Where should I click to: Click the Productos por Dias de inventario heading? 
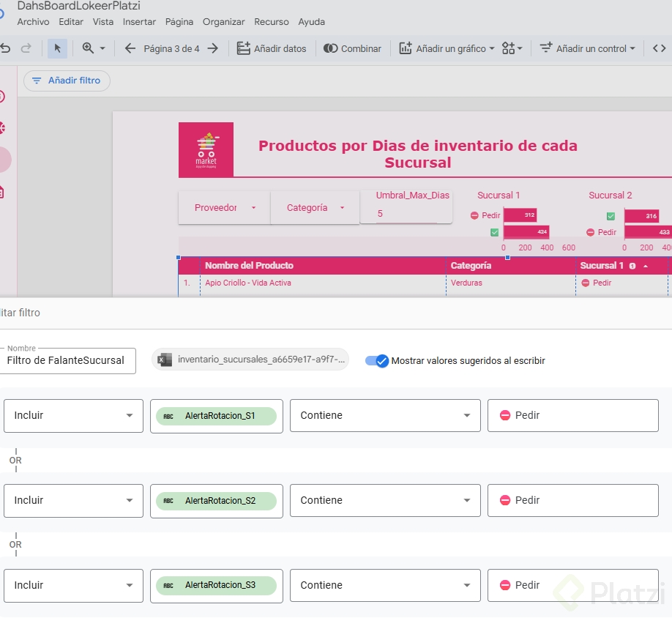(x=418, y=154)
